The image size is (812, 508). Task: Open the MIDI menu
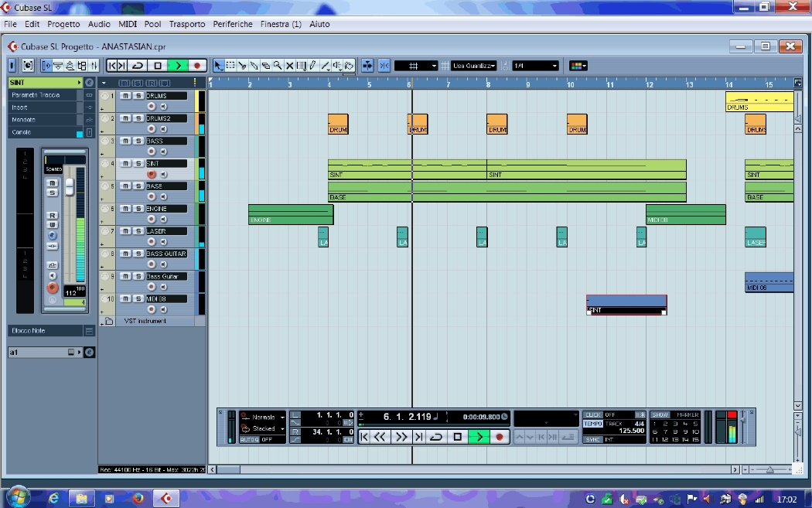pos(128,24)
